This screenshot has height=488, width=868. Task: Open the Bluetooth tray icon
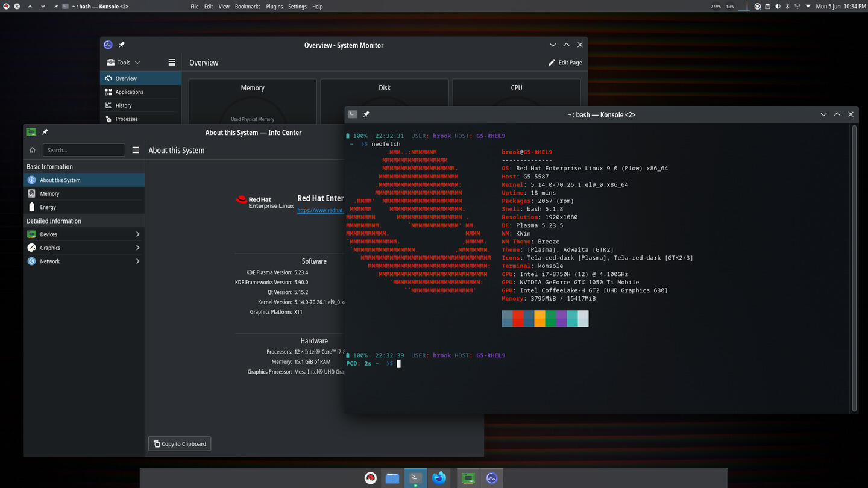[787, 6]
